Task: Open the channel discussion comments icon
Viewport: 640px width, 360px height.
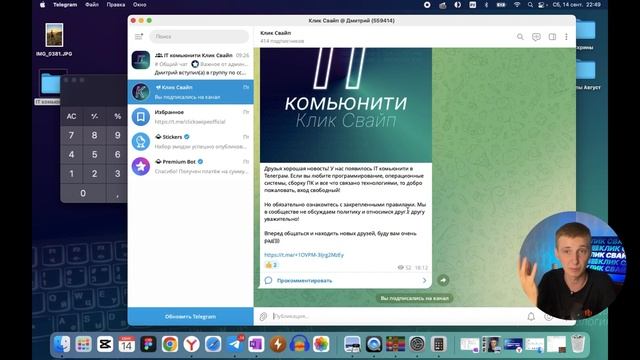Action: tap(536, 37)
